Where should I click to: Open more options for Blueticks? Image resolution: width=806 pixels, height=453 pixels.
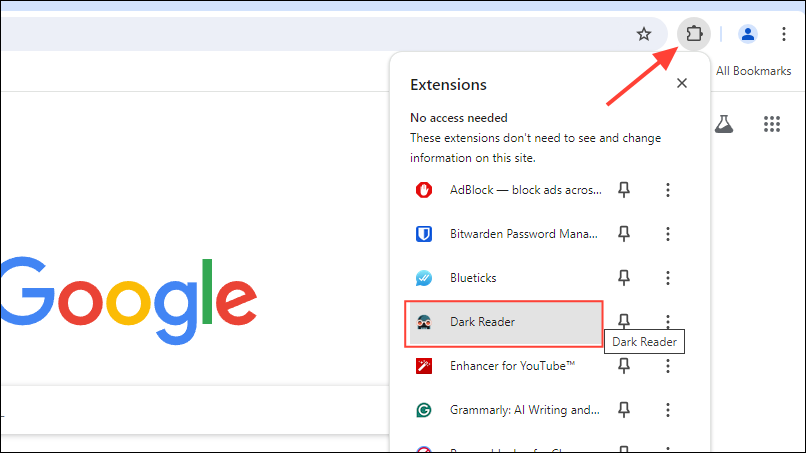point(668,278)
